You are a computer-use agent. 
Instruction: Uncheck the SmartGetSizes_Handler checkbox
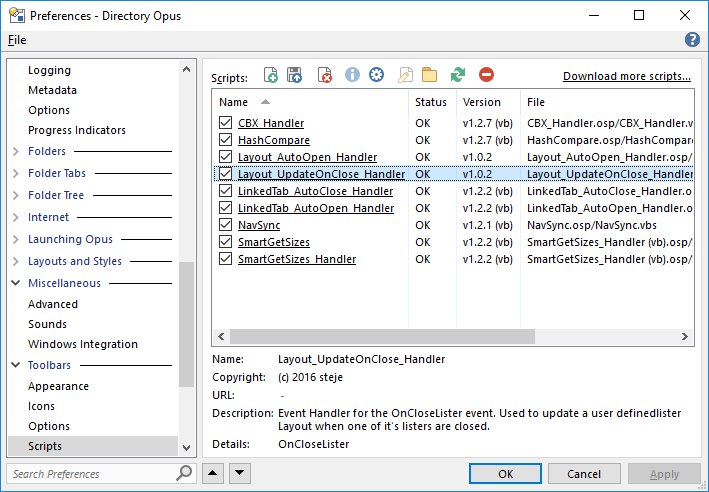pyautogui.click(x=225, y=259)
